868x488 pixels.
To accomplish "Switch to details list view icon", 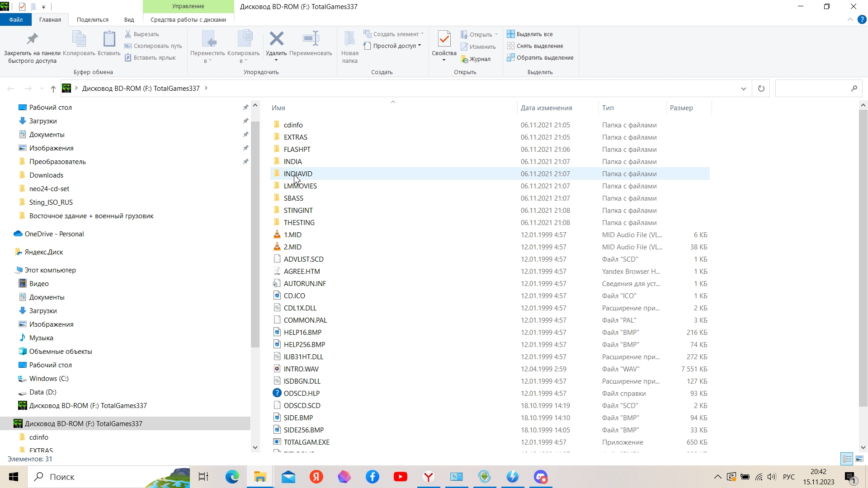I will click(x=847, y=459).
